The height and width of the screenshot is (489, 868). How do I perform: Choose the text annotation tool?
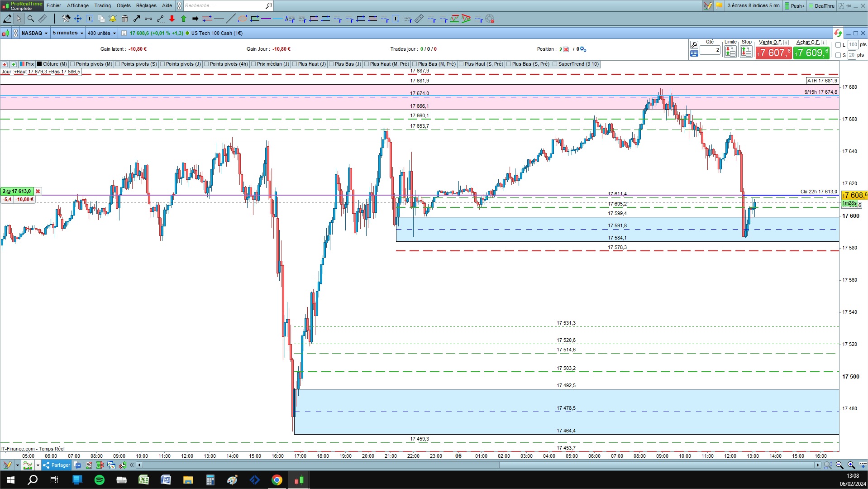[90, 19]
